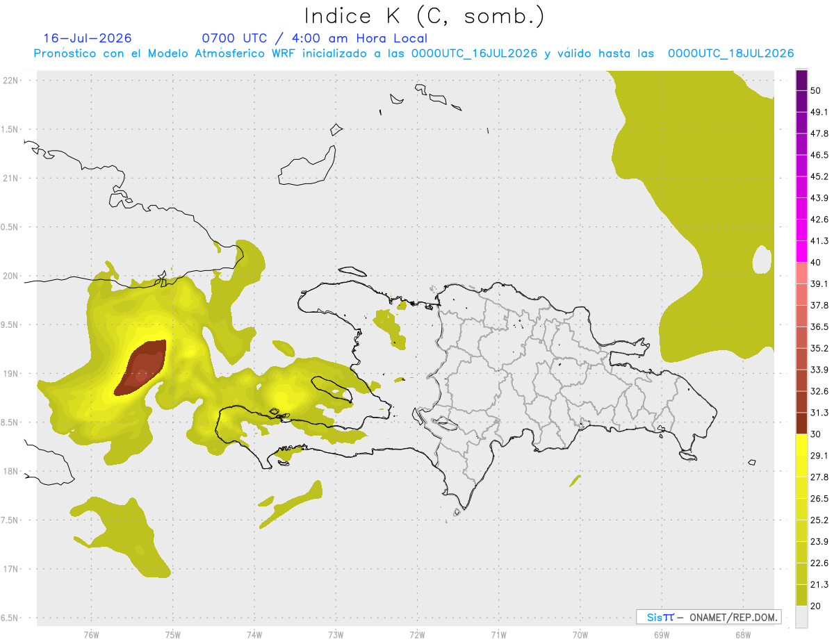Click the dark brown K-index maximum on the map
The width and height of the screenshot is (834, 644).
click(x=141, y=368)
